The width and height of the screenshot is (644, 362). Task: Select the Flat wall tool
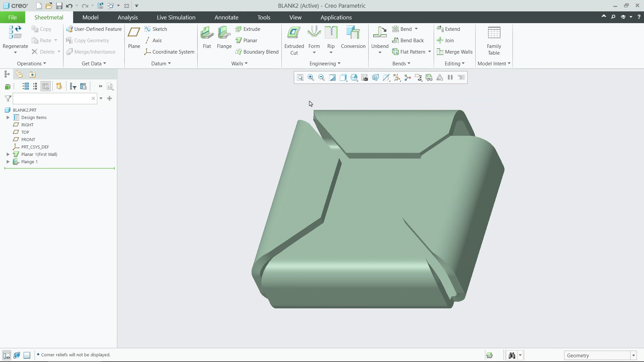click(x=207, y=37)
